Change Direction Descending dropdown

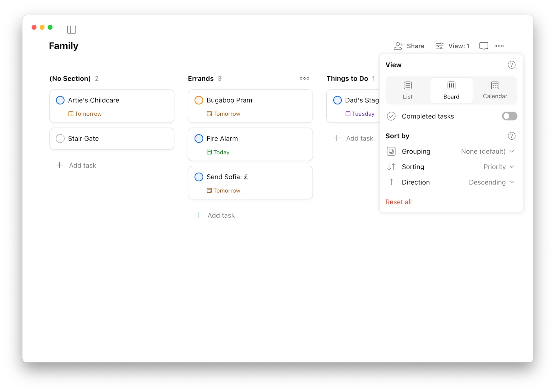pyautogui.click(x=491, y=182)
